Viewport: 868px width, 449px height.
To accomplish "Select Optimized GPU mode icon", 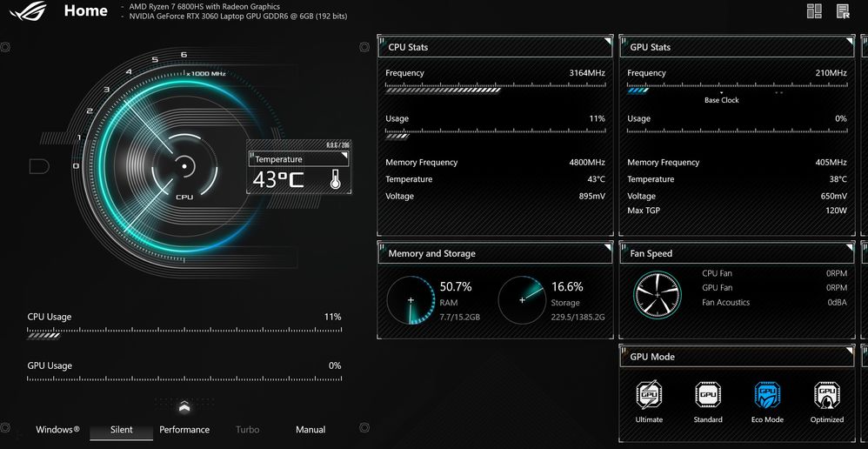I will (x=827, y=395).
